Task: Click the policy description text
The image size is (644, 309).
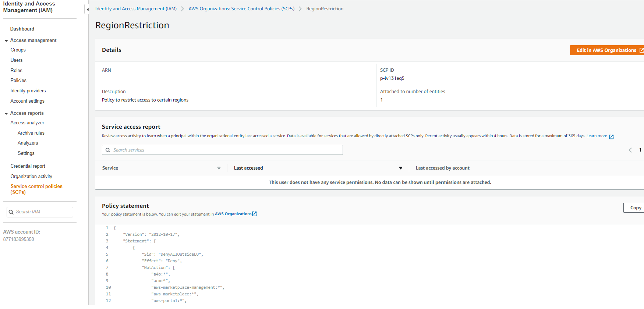Action: coord(145,100)
